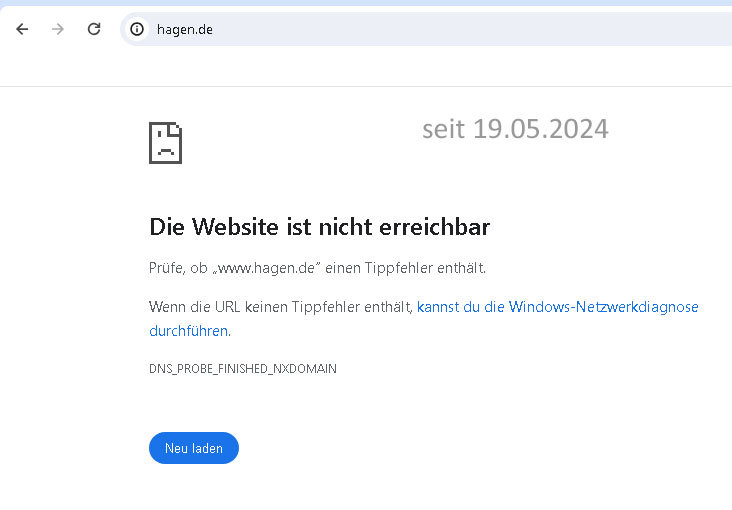
Task: Click the browser back arrow
Action: click(x=22, y=29)
